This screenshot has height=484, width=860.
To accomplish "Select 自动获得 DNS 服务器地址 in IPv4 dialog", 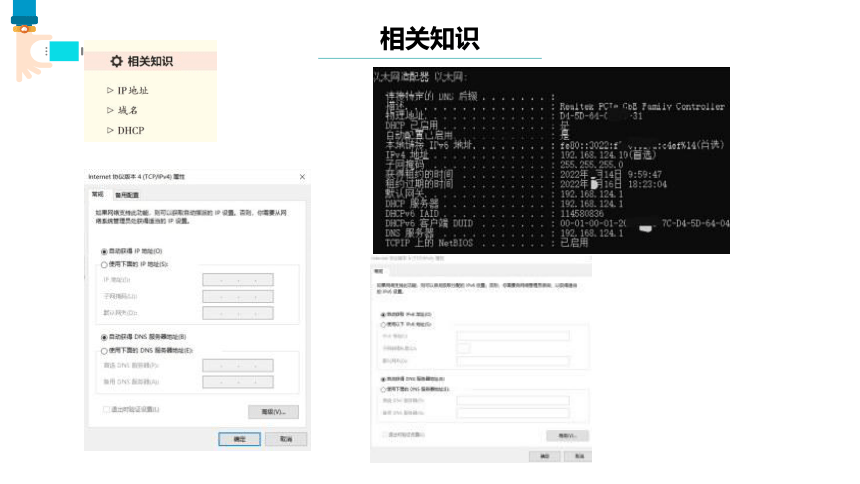I will [104, 337].
